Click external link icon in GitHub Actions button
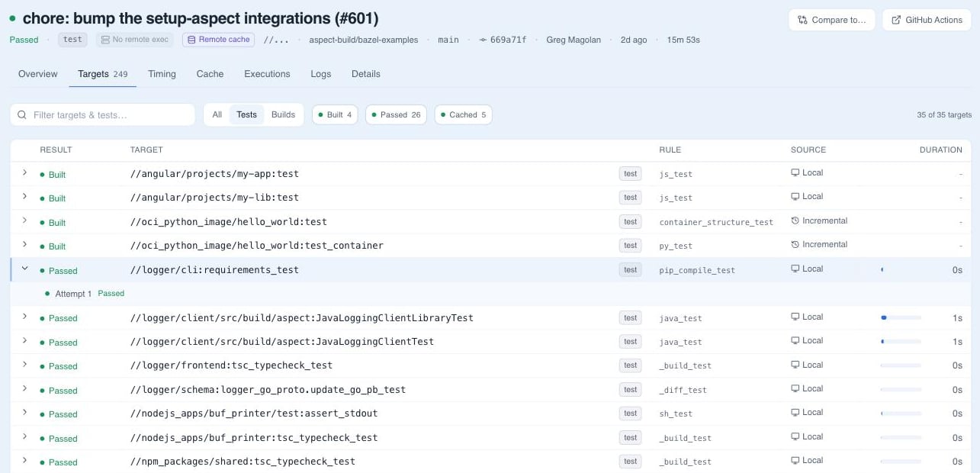 (x=896, y=20)
